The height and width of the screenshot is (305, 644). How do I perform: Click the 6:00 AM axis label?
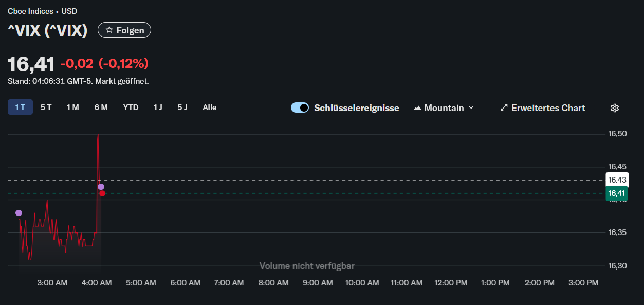pyautogui.click(x=185, y=283)
